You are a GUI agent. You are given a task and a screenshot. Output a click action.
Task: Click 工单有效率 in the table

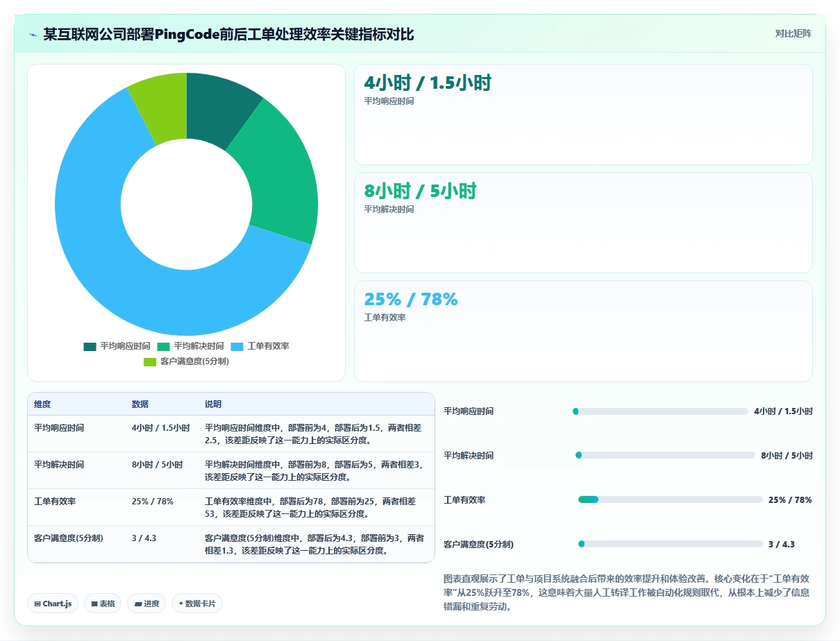(x=55, y=501)
